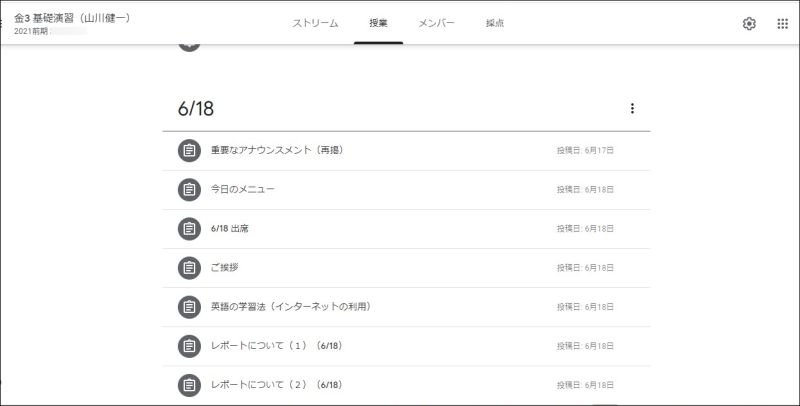Switch to the ストリーム tab
Image resolution: width=800 pixels, height=406 pixels.
pos(315,23)
